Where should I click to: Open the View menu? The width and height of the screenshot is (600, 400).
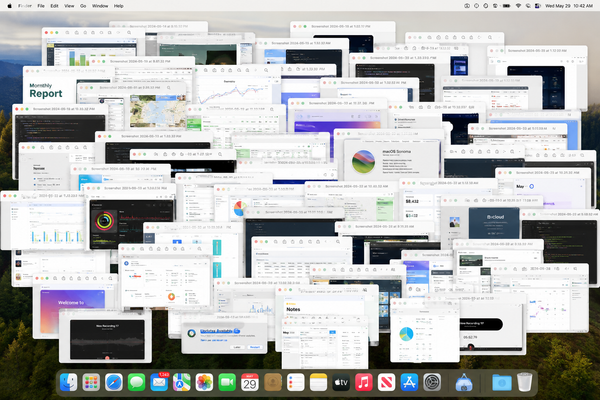tap(69, 6)
